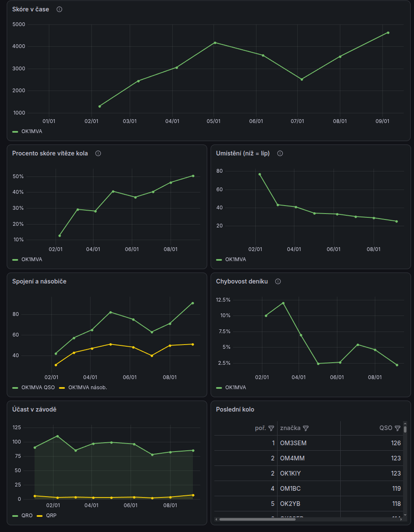Toggle OK1MVA legend in Skóre v čase panel
The height and width of the screenshot is (532, 414).
pos(32,131)
